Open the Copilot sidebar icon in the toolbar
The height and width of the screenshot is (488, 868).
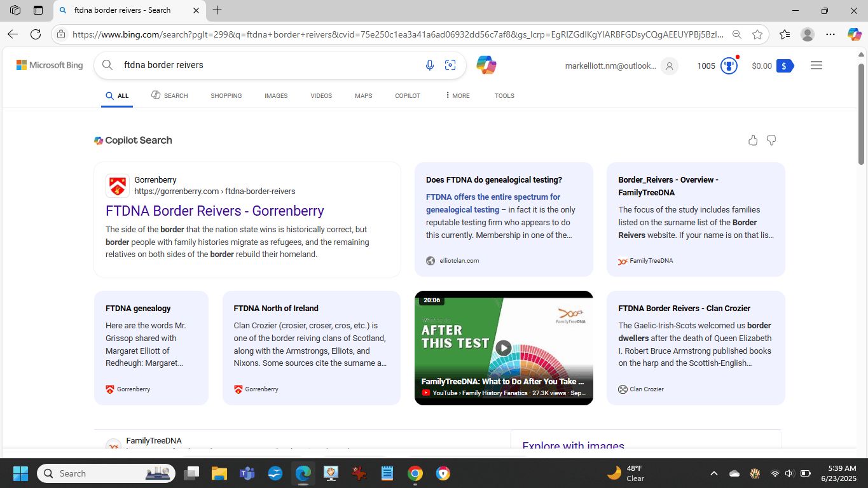coord(854,34)
